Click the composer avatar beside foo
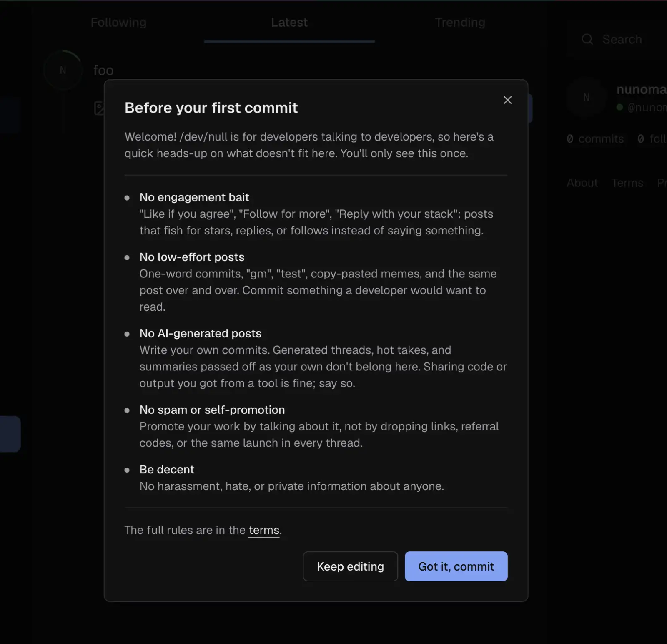667x644 pixels. [x=63, y=70]
